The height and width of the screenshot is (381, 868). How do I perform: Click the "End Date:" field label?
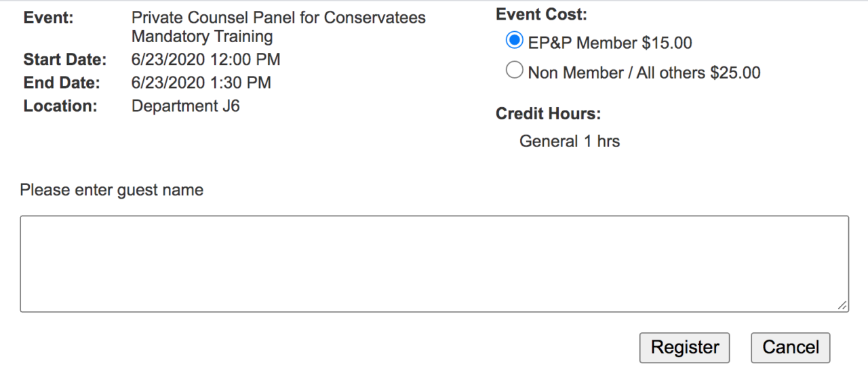(62, 83)
